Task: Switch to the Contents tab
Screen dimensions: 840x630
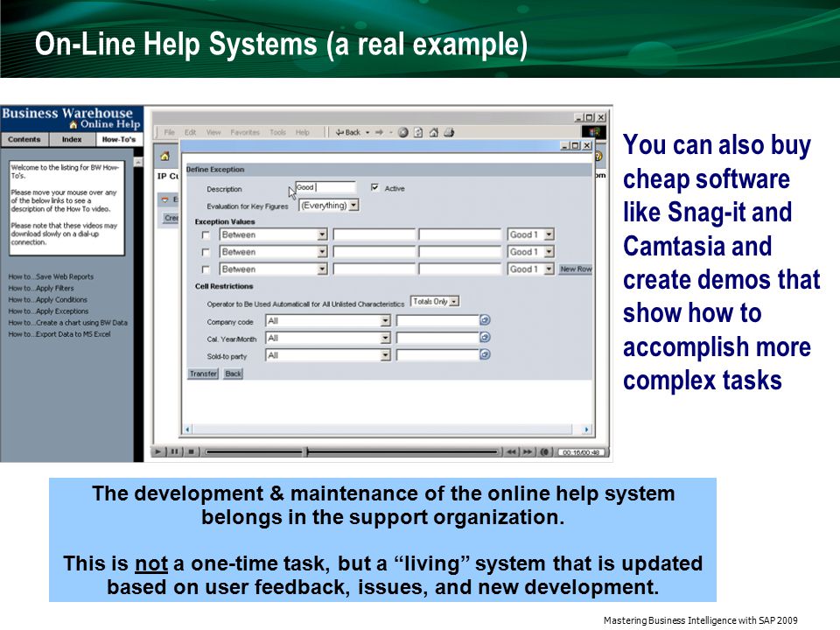Action: pos(24,139)
